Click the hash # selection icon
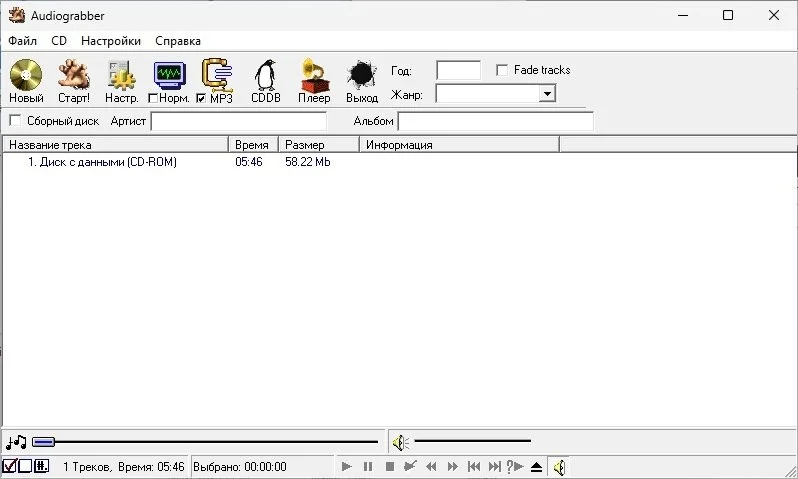 coord(42,466)
